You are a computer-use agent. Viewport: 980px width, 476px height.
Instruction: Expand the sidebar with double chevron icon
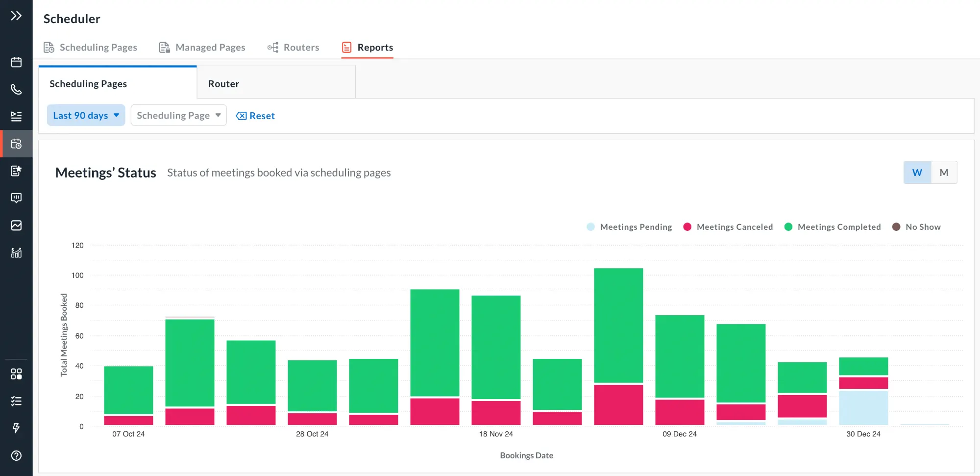pos(16,16)
